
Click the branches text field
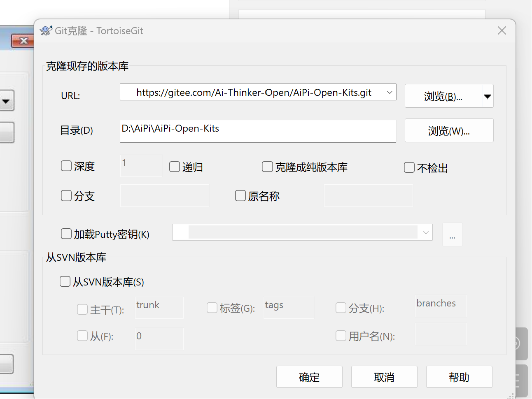441,306
